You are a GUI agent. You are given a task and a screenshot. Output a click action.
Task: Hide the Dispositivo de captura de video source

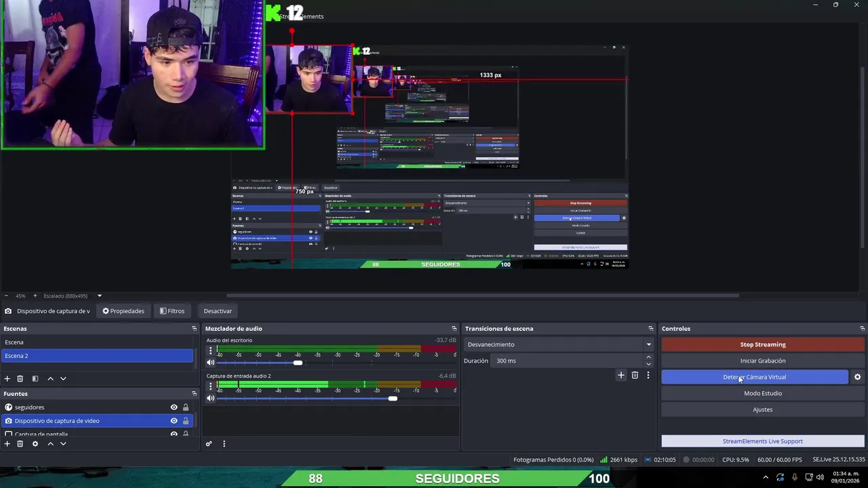pos(174,421)
